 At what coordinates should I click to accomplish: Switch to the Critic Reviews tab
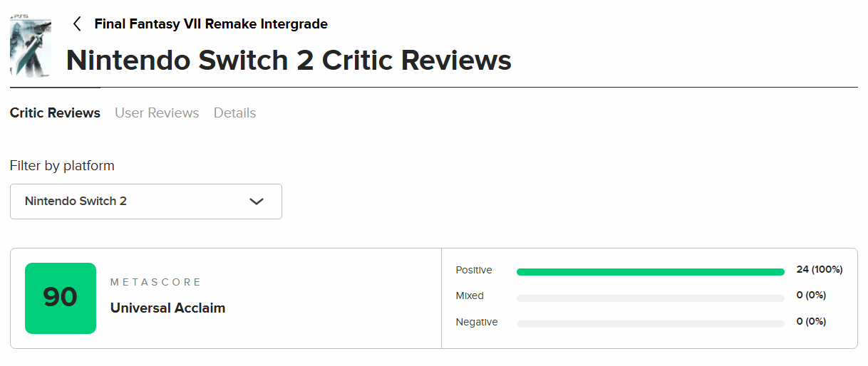55,113
